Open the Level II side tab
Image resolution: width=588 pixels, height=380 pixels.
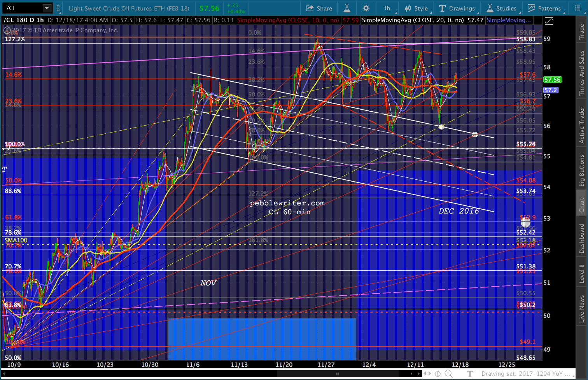(582, 273)
